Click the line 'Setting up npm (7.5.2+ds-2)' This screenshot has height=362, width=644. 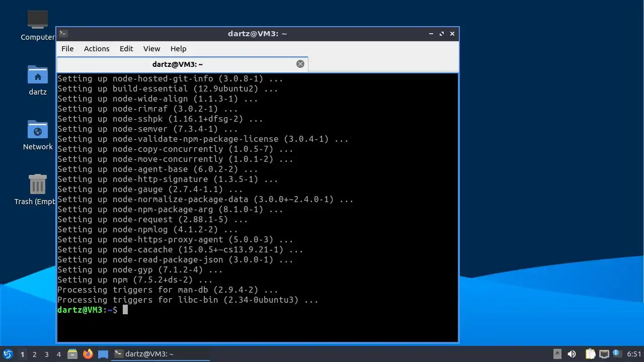tap(135, 280)
